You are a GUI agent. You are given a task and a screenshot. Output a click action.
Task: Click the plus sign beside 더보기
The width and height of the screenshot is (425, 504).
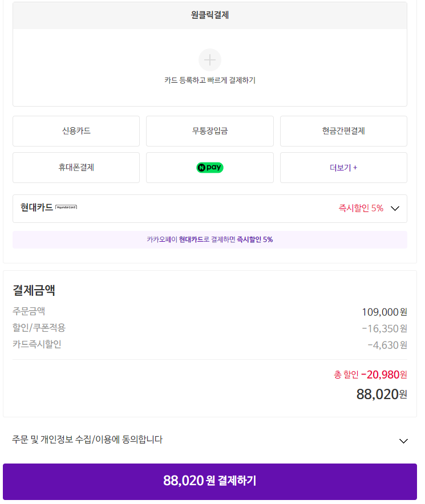click(x=355, y=168)
